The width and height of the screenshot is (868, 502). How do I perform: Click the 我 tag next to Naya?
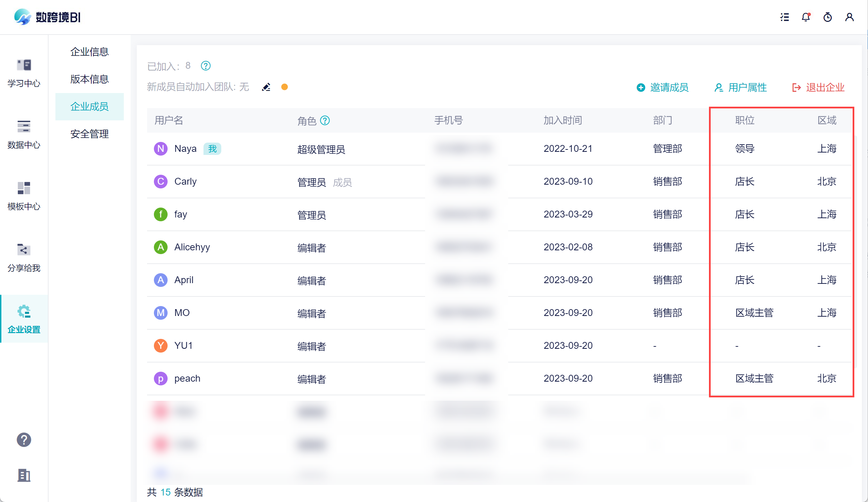click(212, 149)
